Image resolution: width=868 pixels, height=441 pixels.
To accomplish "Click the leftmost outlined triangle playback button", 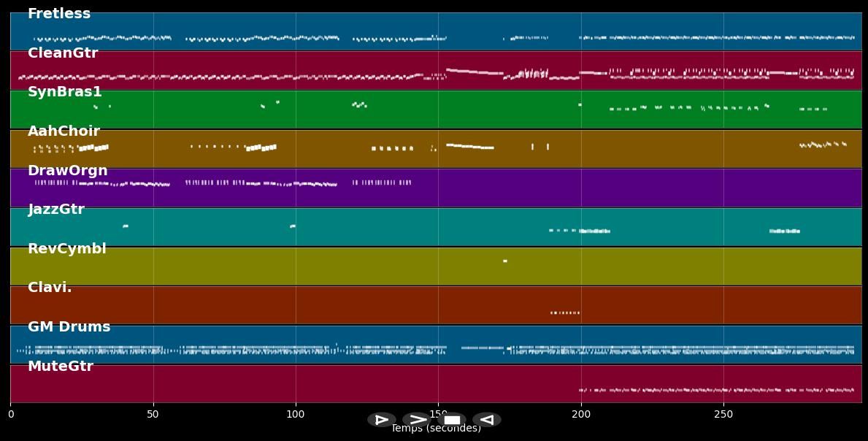I will click(x=381, y=420).
